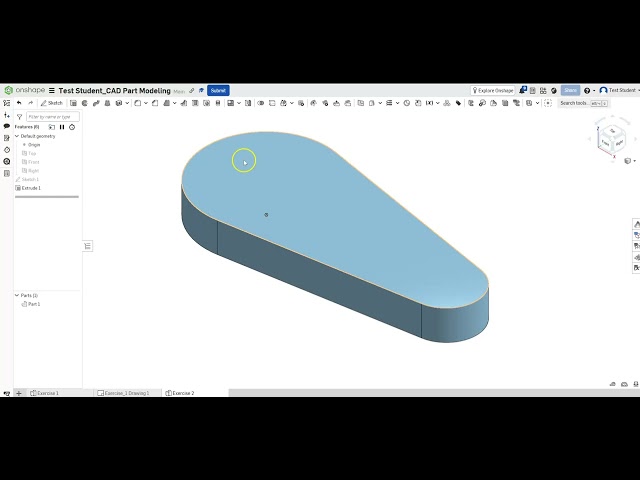The height and width of the screenshot is (480, 640).
Task: Collapse the Default geometry group
Action: (x=17, y=136)
